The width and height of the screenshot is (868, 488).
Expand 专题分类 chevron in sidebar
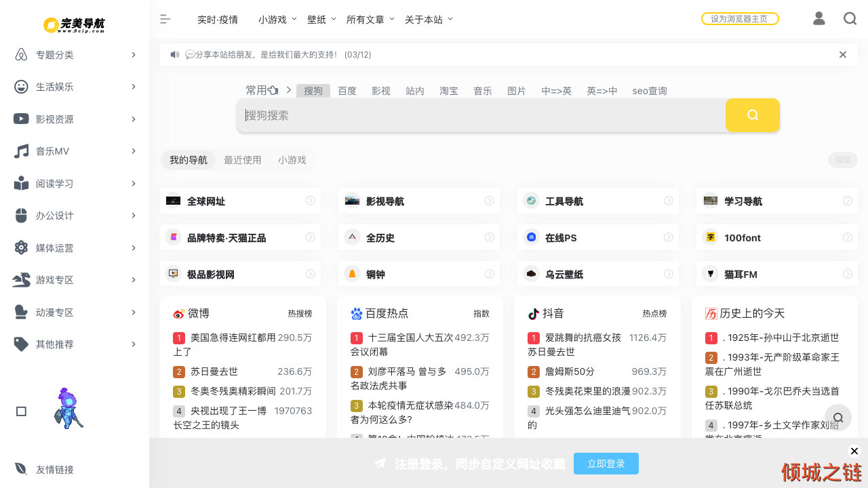coord(134,54)
